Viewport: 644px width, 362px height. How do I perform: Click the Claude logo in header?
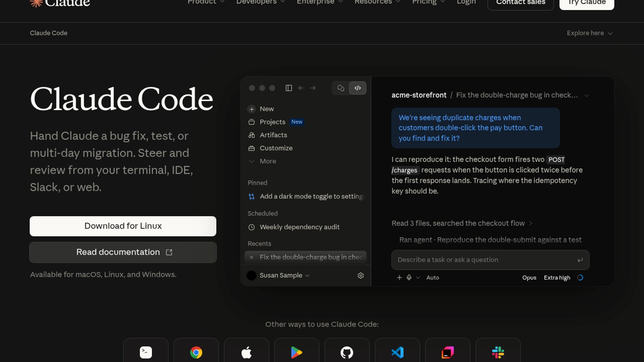60,3
